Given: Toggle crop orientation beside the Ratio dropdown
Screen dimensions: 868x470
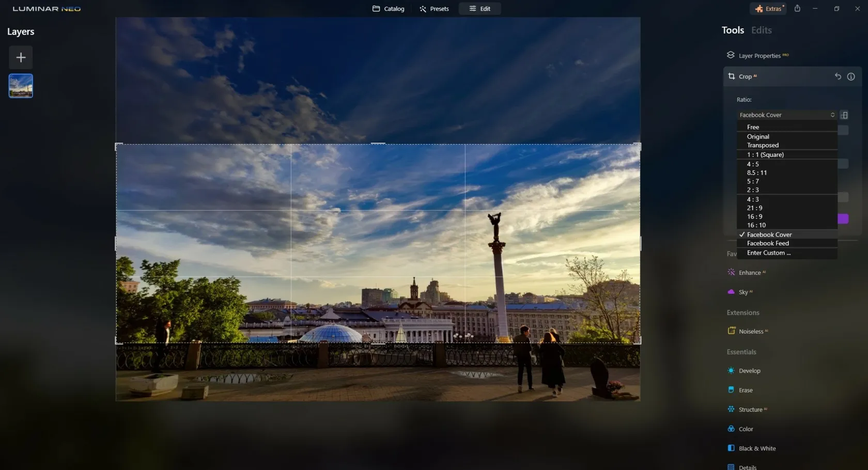Looking at the screenshot, I should (845, 115).
